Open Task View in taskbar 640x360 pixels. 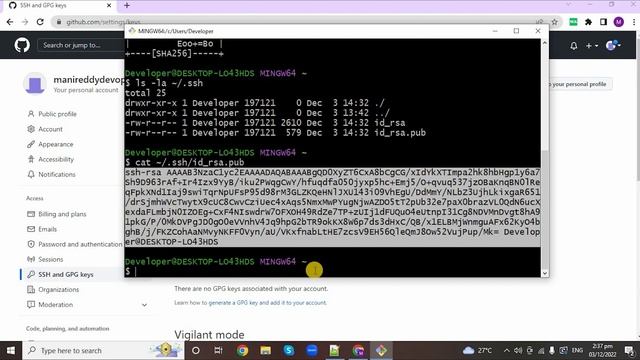pyautogui.click(x=218, y=350)
